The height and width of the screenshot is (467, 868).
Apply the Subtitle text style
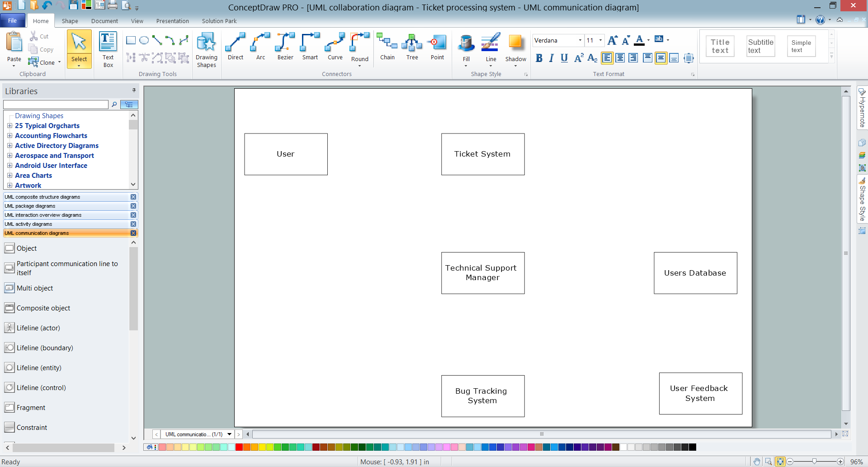(x=761, y=46)
